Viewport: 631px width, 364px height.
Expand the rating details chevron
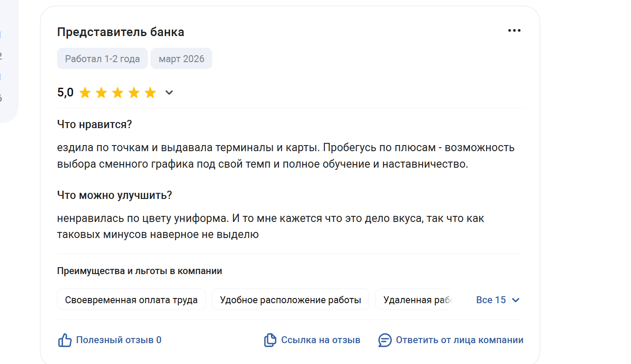coord(169,93)
